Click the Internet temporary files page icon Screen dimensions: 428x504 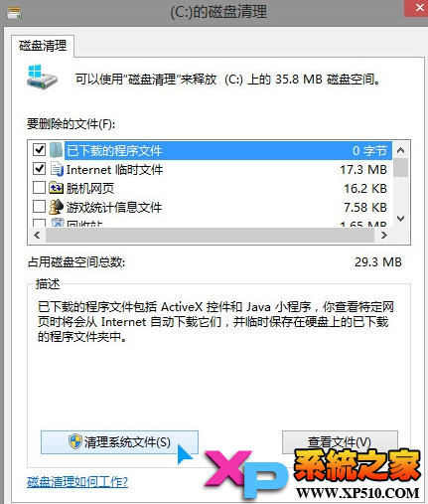pos(57,169)
